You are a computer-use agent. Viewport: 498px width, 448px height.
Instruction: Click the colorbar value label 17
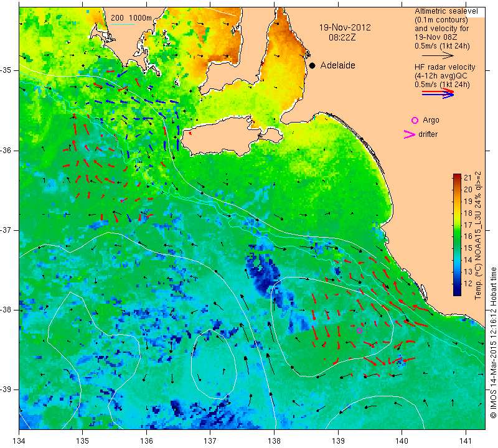pyautogui.click(x=468, y=225)
